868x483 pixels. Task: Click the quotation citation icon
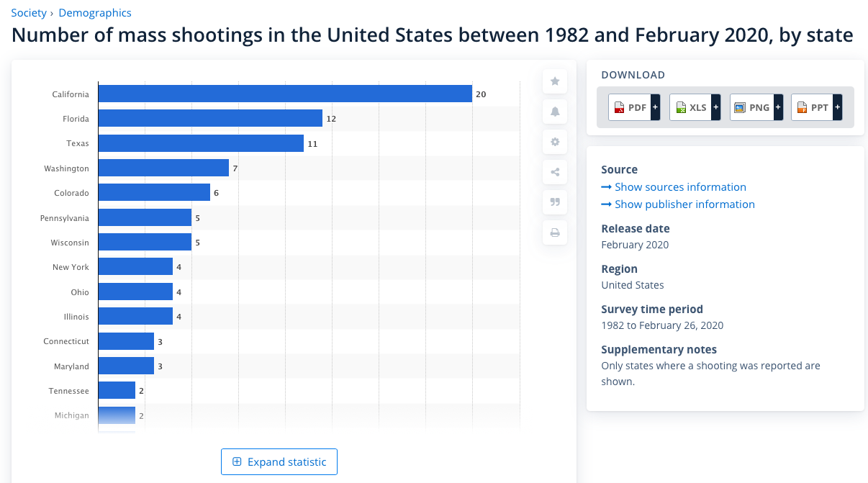pos(555,202)
